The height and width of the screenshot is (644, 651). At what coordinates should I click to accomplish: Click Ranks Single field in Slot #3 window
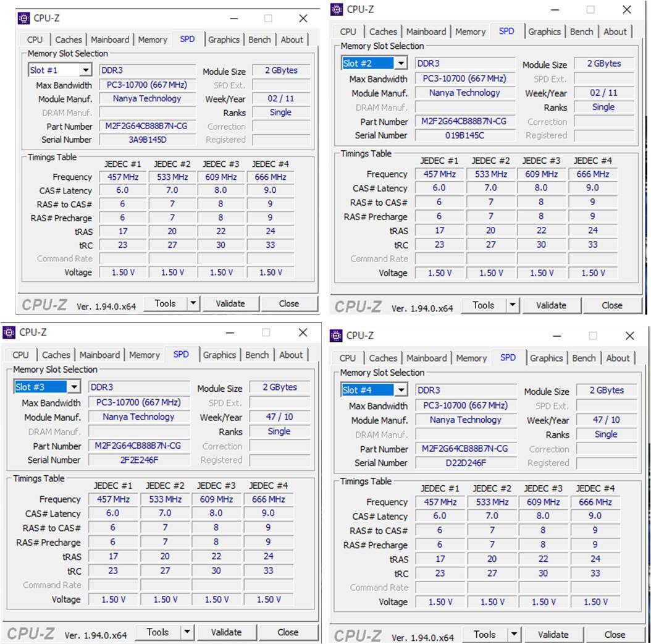279,431
